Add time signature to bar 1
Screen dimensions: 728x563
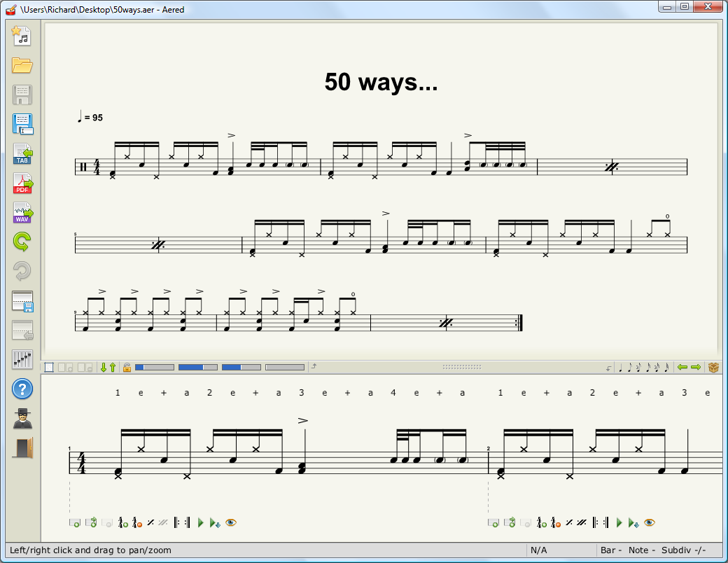pos(122,522)
